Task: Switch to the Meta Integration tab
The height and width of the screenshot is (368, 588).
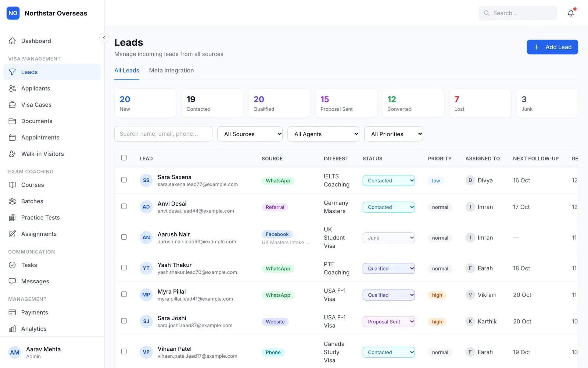Action: tap(171, 70)
